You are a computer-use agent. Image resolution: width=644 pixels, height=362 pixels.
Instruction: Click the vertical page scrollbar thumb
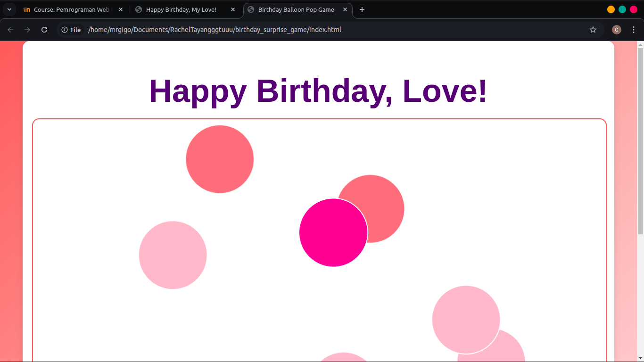tap(640, 140)
